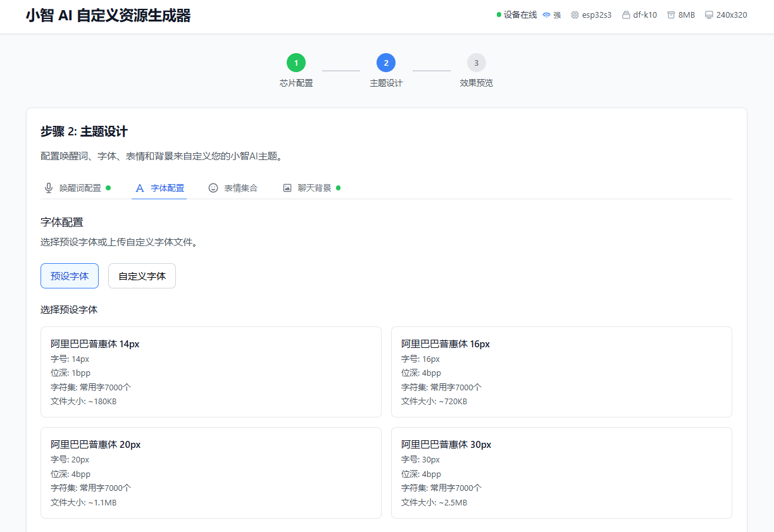Click the font letter icon in tabs
The height and width of the screenshot is (532, 774).
140,188
